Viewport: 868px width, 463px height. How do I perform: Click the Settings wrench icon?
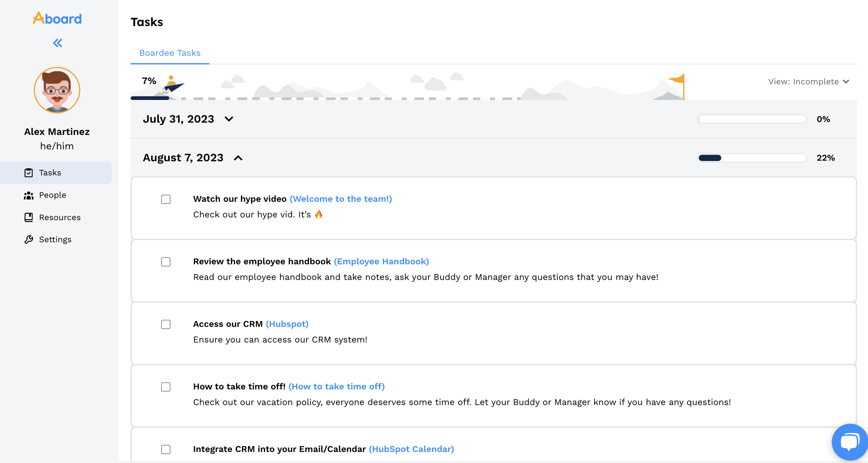tap(29, 239)
